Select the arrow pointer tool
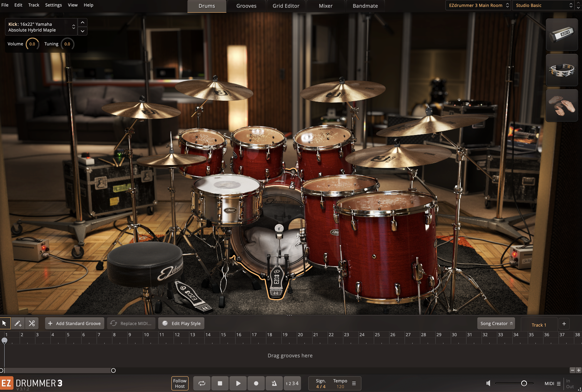This screenshot has width=582, height=392. (4, 323)
